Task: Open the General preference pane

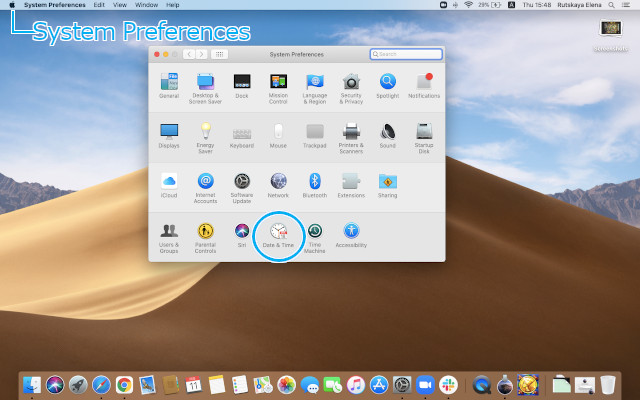Action: (169, 86)
